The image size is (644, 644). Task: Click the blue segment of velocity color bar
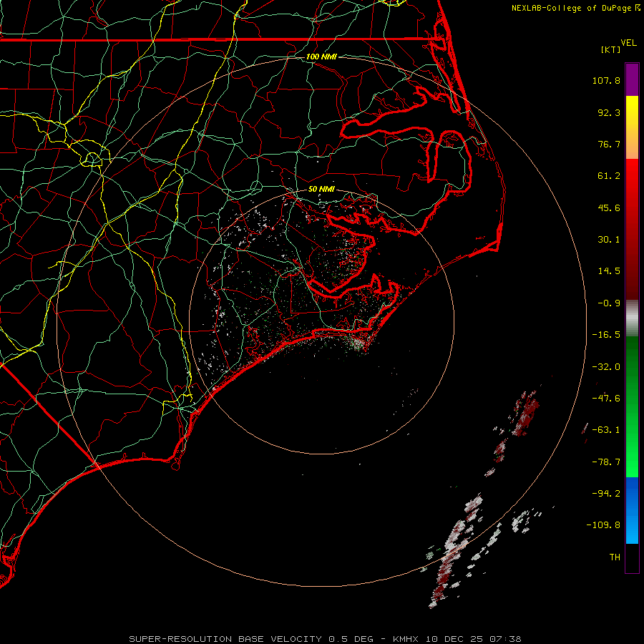pyautogui.click(x=632, y=510)
